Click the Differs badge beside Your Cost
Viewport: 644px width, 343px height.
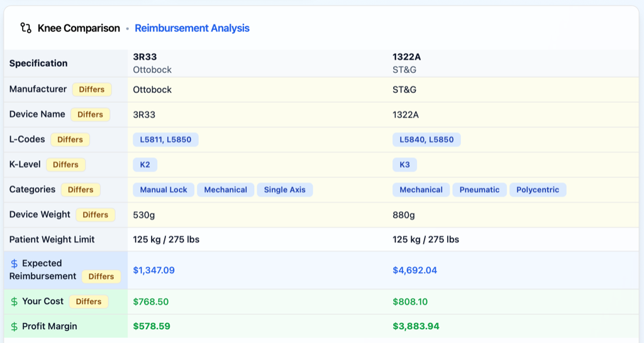[89, 302]
